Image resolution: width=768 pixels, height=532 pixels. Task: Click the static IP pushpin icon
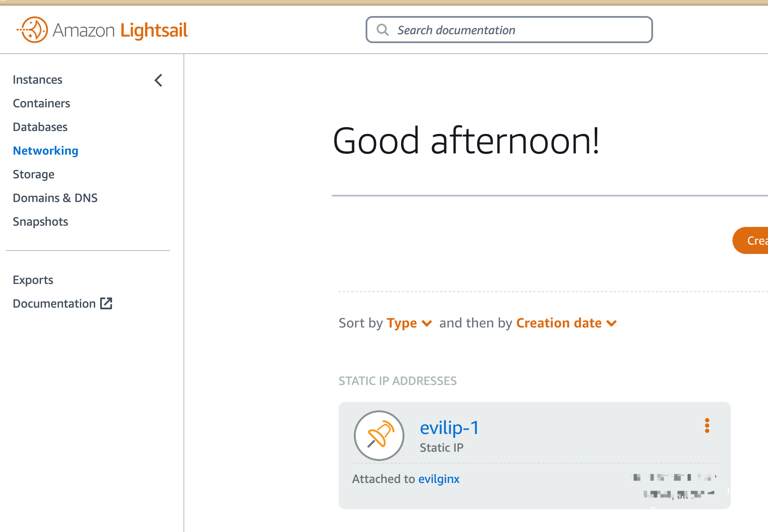(379, 435)
